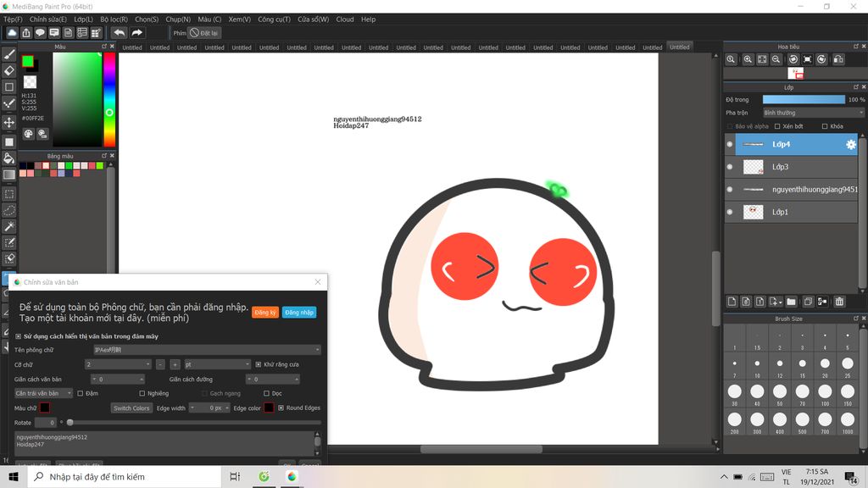Click the speech bubble icon in the top toolbar
Viewport: 868px width, 488px height.
[x=40, y=33]
